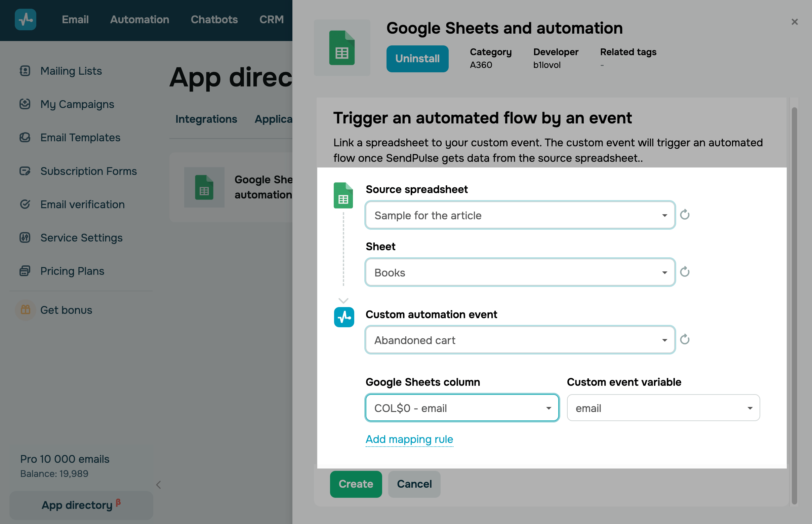812x524 pixels.
Task: Click the Add mapping rule link
Action: point(409,439)
